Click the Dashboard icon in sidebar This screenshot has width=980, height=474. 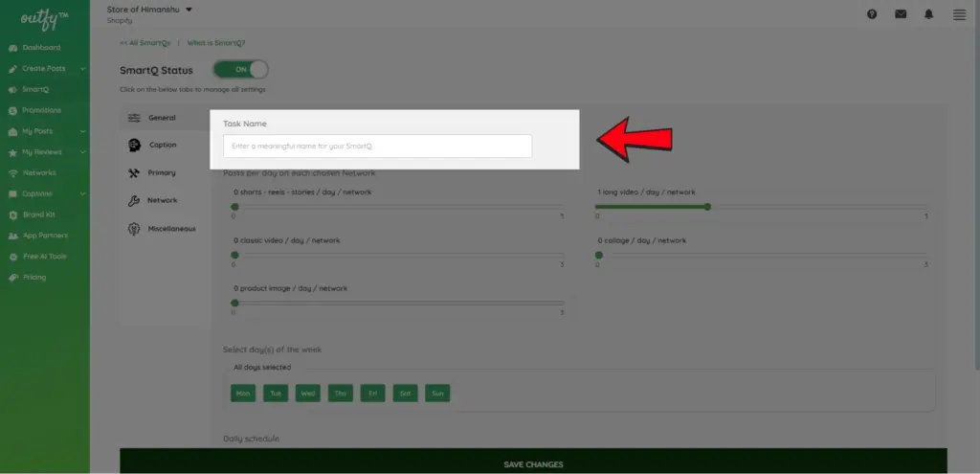(12, 48)
